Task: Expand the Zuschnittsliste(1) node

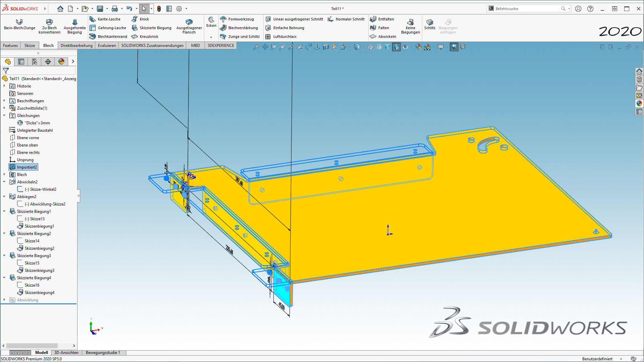Action: click(x=4, y=108)
